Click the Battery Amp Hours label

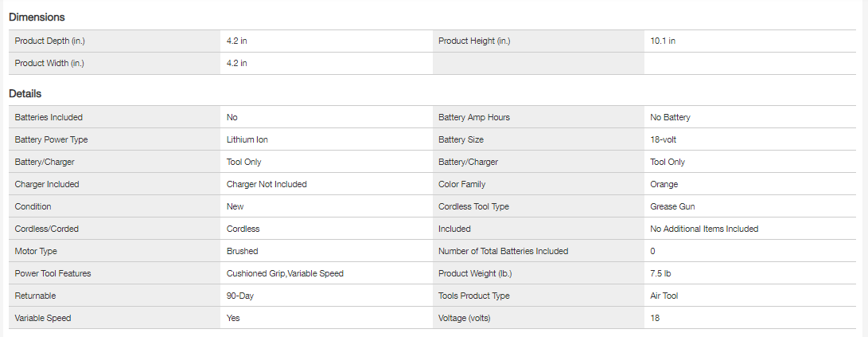click(474, 117)
